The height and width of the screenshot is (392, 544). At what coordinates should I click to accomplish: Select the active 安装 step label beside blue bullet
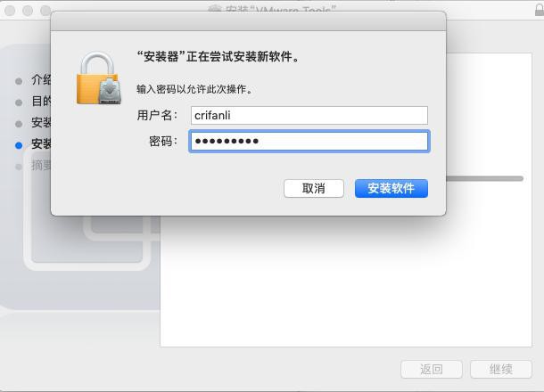(x=41, y=143)
